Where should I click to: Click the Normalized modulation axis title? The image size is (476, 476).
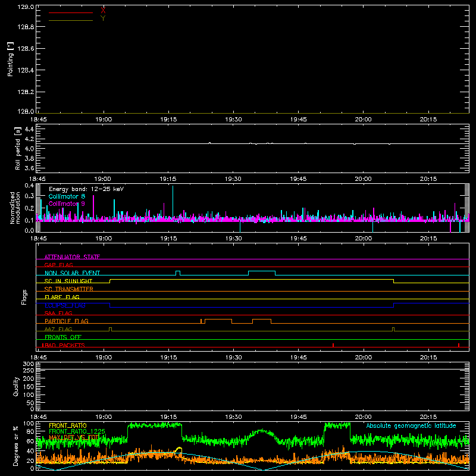pos(14,208)
